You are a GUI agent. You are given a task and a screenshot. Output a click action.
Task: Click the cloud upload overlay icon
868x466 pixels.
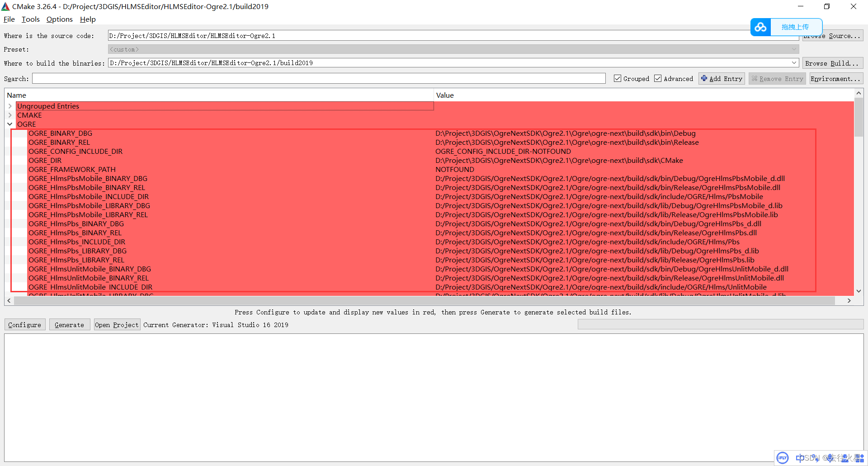[760, 27]
